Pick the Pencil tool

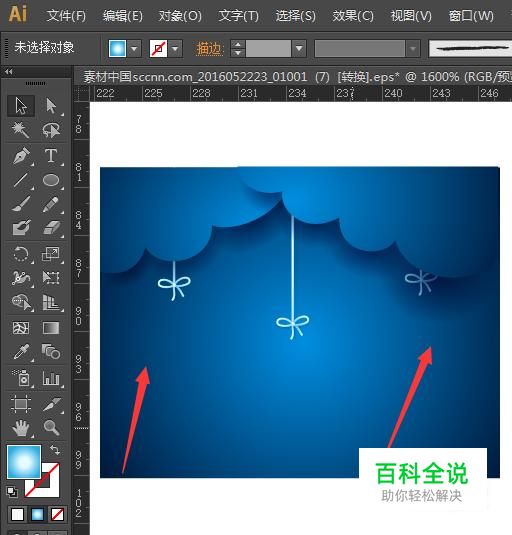(x=51, y=204)
